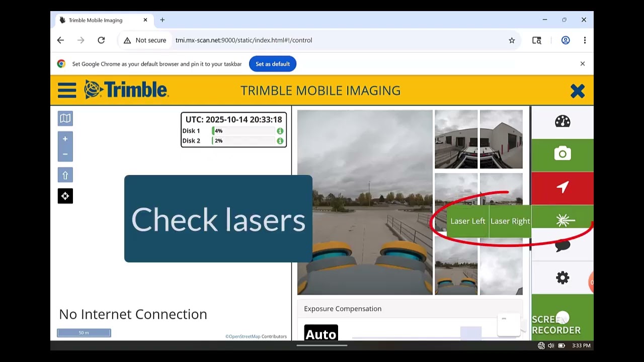The image size is (644, 362).
Task: Open Google Lens search icon
Action: click(537, 40)
